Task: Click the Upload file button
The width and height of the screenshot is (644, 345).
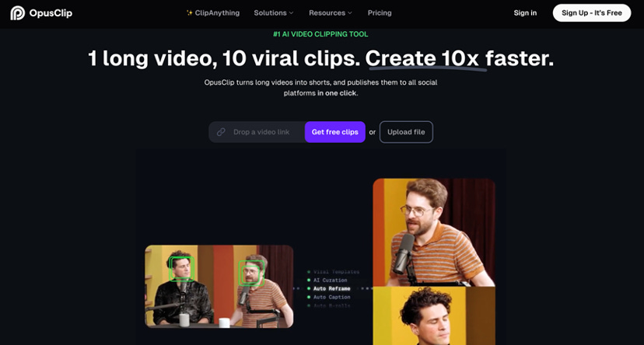Action: tap(406, 132)
